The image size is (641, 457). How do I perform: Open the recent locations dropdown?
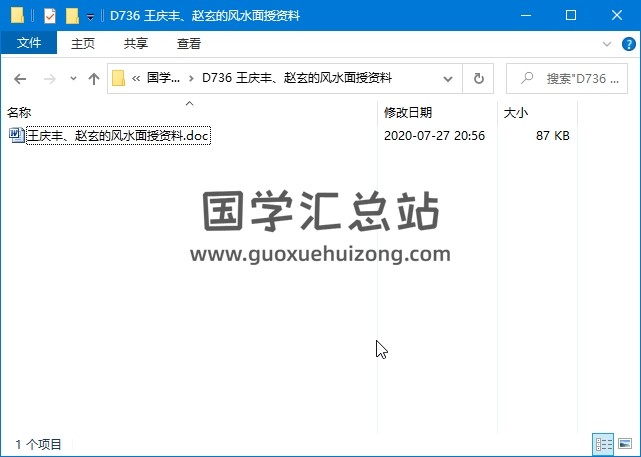pos(73,78)
